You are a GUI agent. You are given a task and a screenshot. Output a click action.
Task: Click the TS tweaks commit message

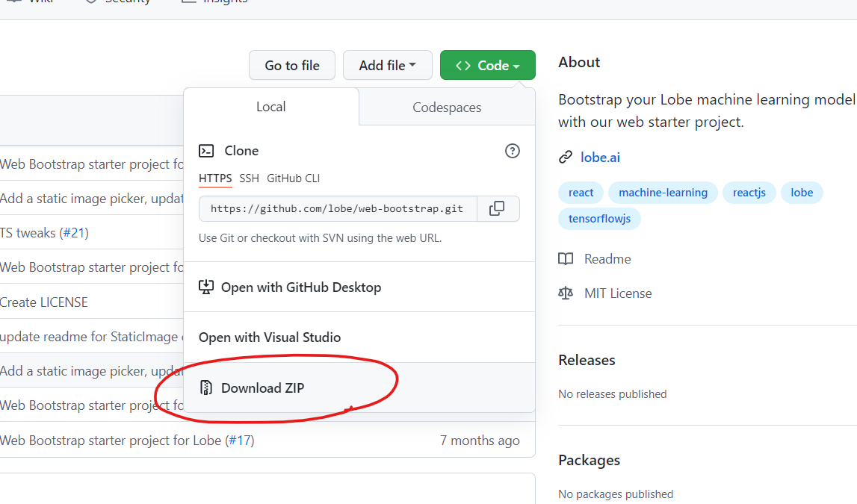point(28,233)
